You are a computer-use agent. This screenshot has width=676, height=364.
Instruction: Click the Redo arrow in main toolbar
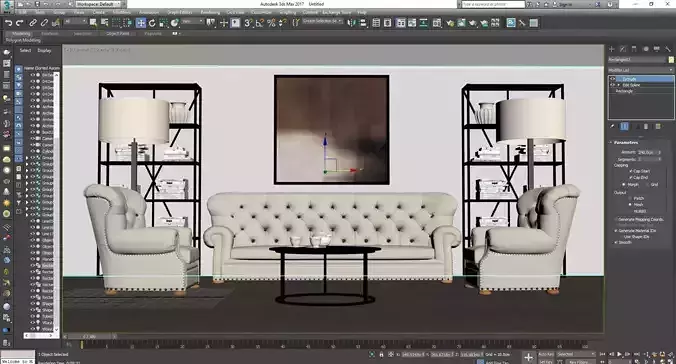coord(19,23)
